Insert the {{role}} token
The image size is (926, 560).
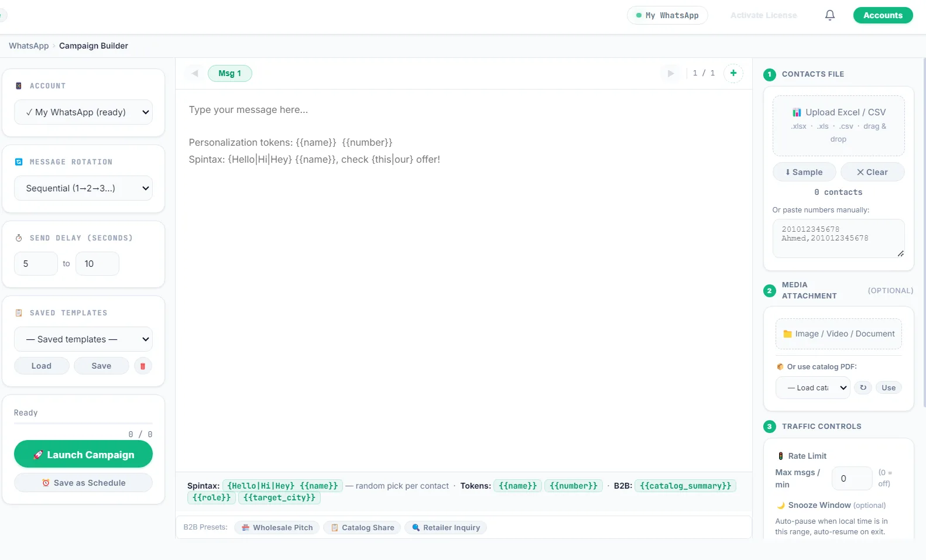[x=211, y=497]
